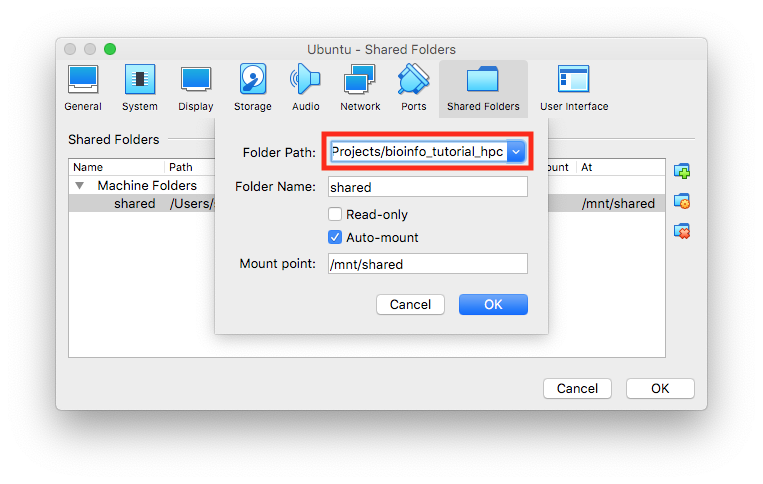Click the remove shared folder icon
763x484 pixels.
click(x=682, y=231)
